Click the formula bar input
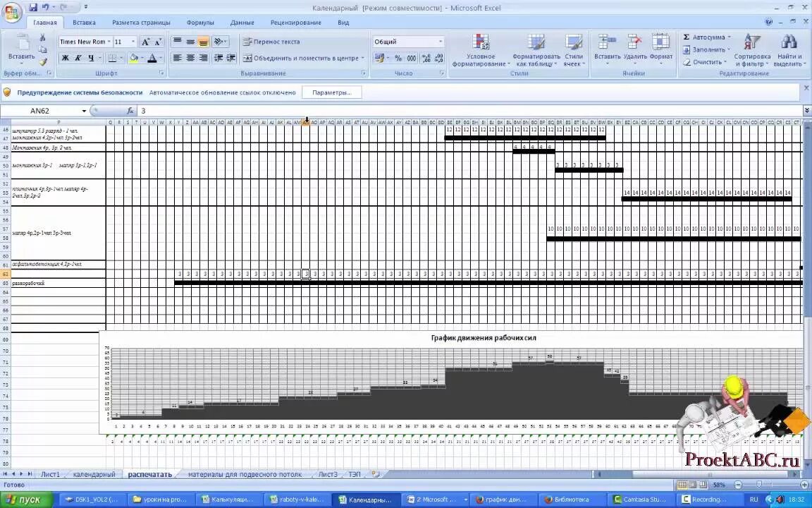This screenshot has width=812, height=508. [469, 111]
